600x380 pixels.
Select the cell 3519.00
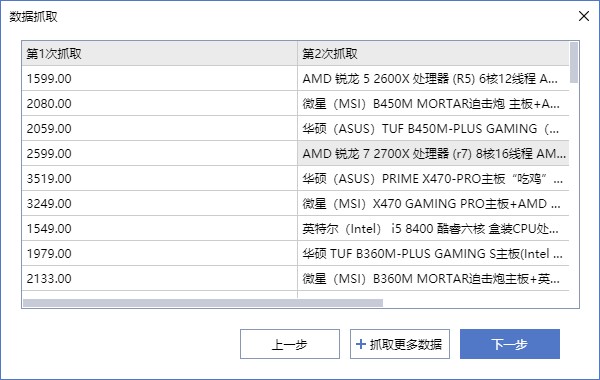click(x=160, y=178)
